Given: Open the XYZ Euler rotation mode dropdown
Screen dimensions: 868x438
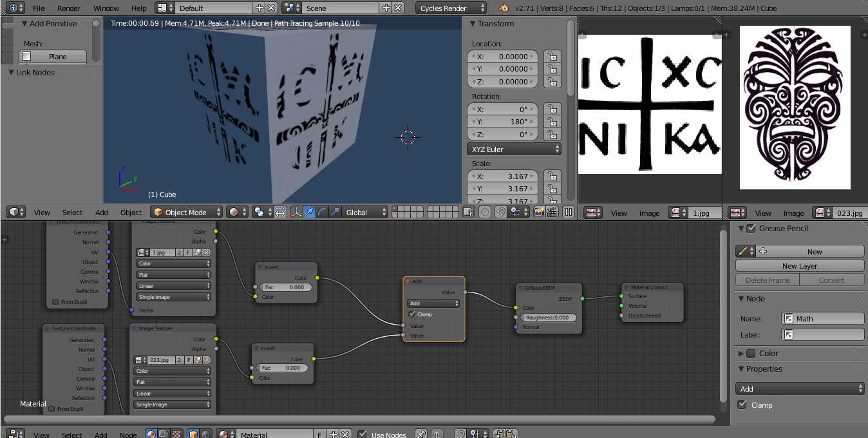Looking at the screenshot, I should click(x=513, y=149).
